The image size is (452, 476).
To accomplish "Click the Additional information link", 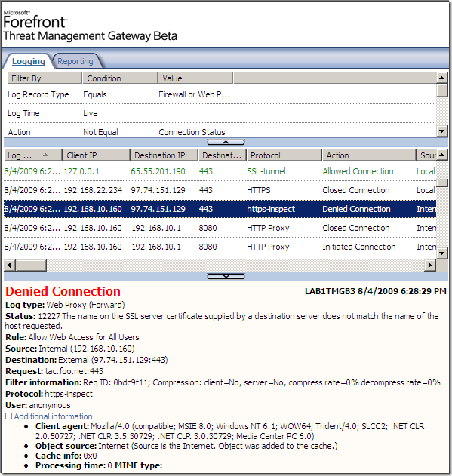I will (x=53, y=416).
